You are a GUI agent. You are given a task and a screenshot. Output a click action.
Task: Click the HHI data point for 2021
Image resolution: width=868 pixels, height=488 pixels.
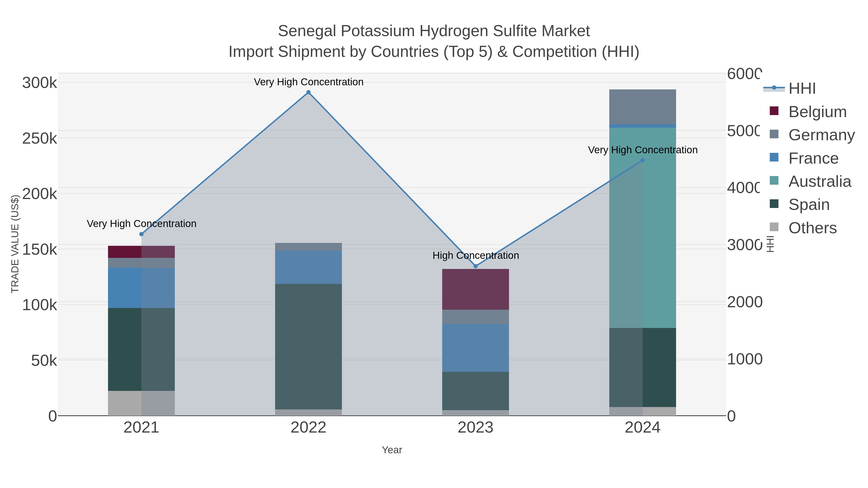[141, 234]
